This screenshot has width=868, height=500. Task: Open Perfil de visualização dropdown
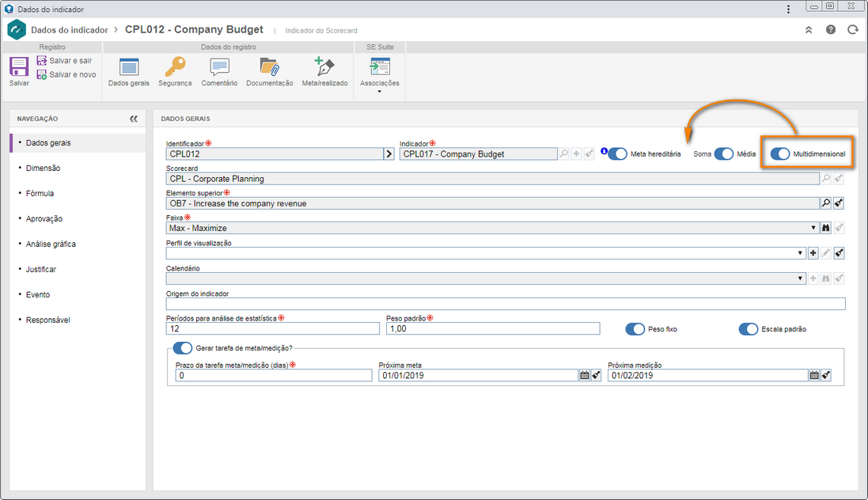tap(800, 253)
